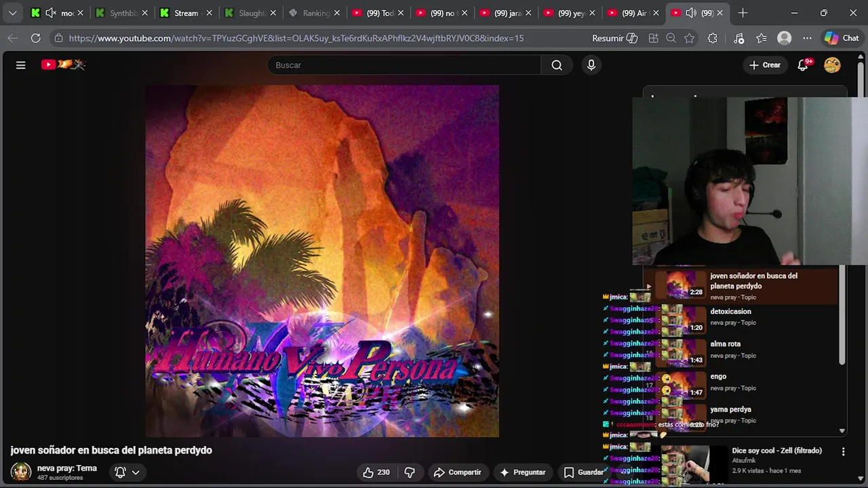
Task: Start voice search with the microphone
Action: tap(591, 65)
